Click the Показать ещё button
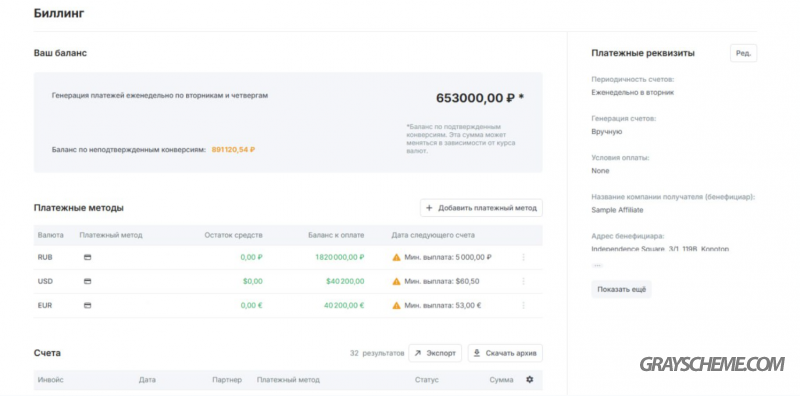800x396 pixels. [621, 289]
